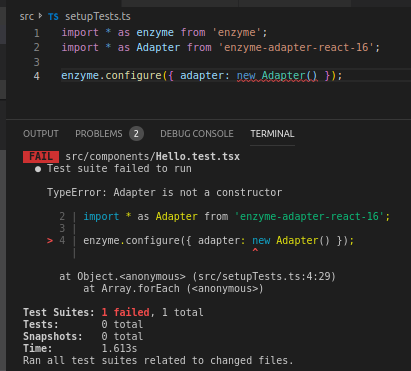This screenshot has height=371, width=411.
Task: Click the 'enzyme-adapter-react-16' string on editor line 2
Action: 296,47
